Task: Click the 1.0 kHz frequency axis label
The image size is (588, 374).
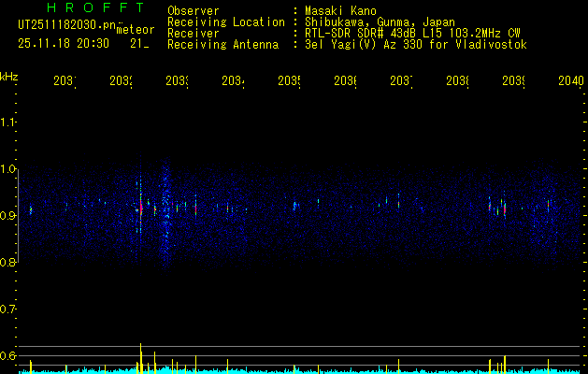Action: point(7,169)
